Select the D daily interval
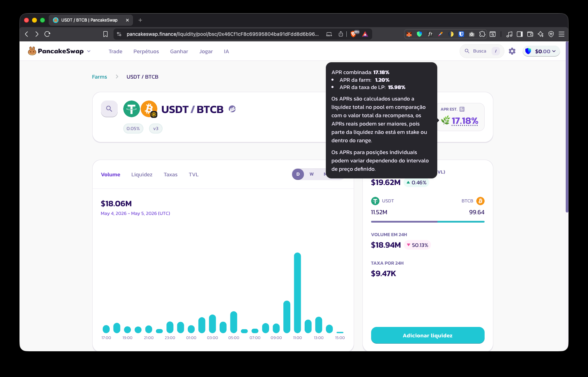Image resolution: width=588 pixels, height=377 pixels. coord(298,174)
